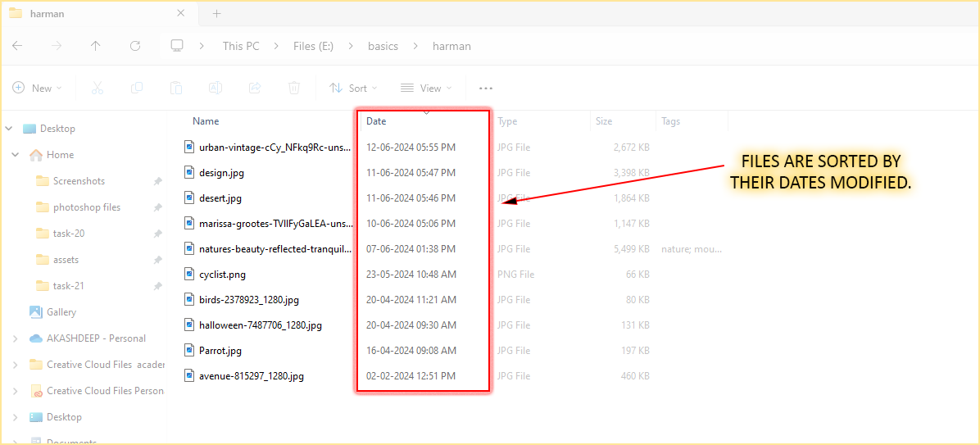Expand the AKASHDEEP - Personal OneDrive node

(x=16, y=338)
